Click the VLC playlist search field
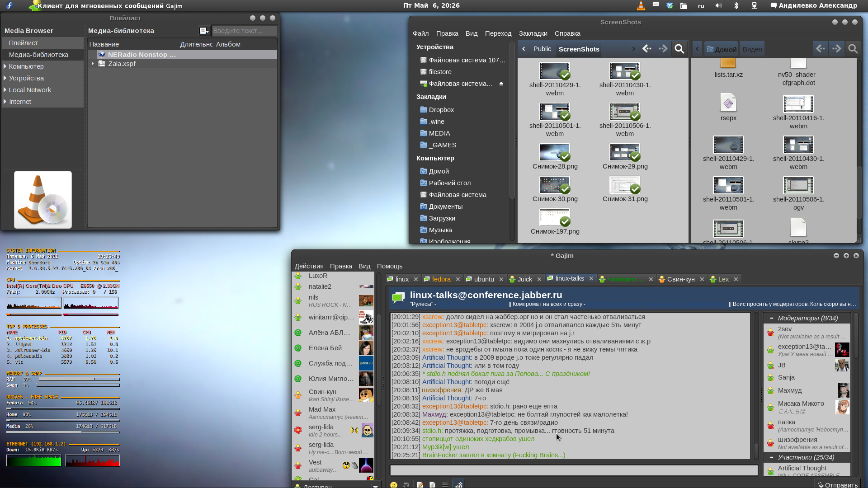Screen dimensions: 868x488 coord(245,31)
